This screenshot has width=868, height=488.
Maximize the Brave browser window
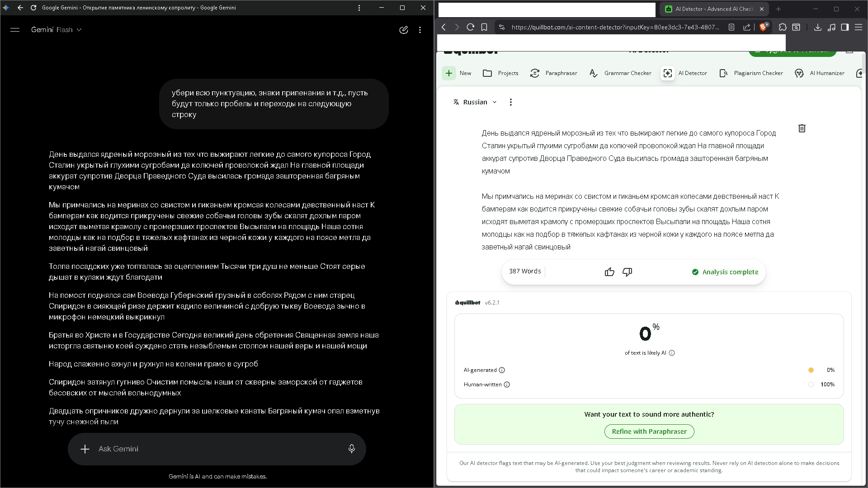(x=836, y=9)
